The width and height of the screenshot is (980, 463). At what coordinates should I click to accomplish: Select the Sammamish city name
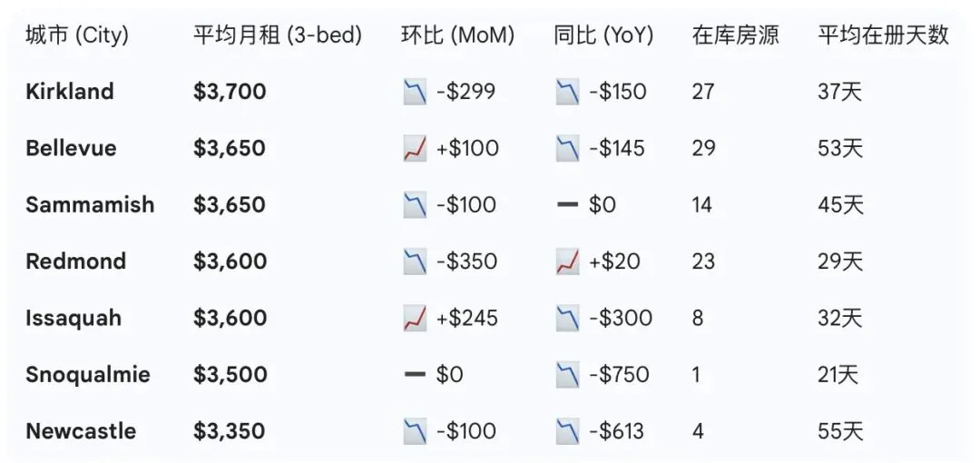click(90, 205)
